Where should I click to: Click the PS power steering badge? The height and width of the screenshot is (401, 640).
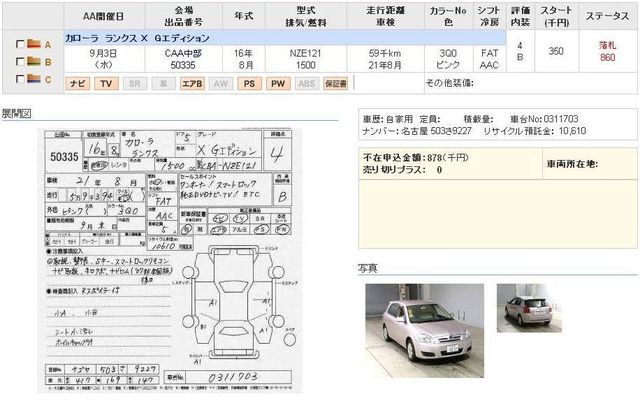coord(249,84)
